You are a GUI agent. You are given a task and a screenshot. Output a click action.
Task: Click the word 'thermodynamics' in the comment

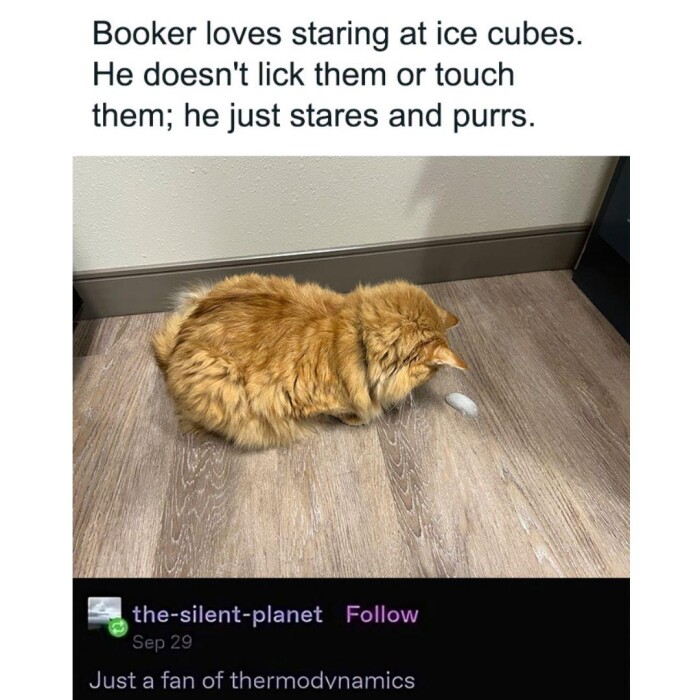tap(322, 681)
